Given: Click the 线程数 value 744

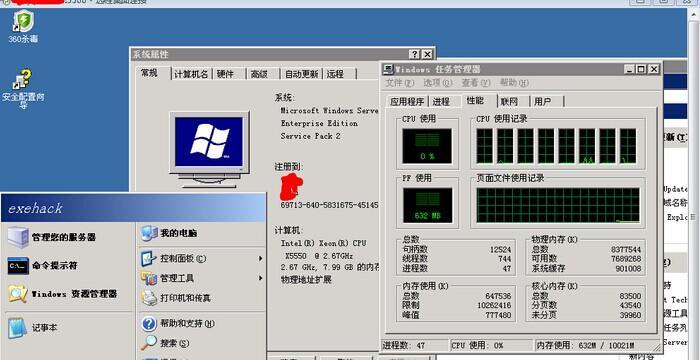Looking at the screenshot, I should [x=504, y=259].
